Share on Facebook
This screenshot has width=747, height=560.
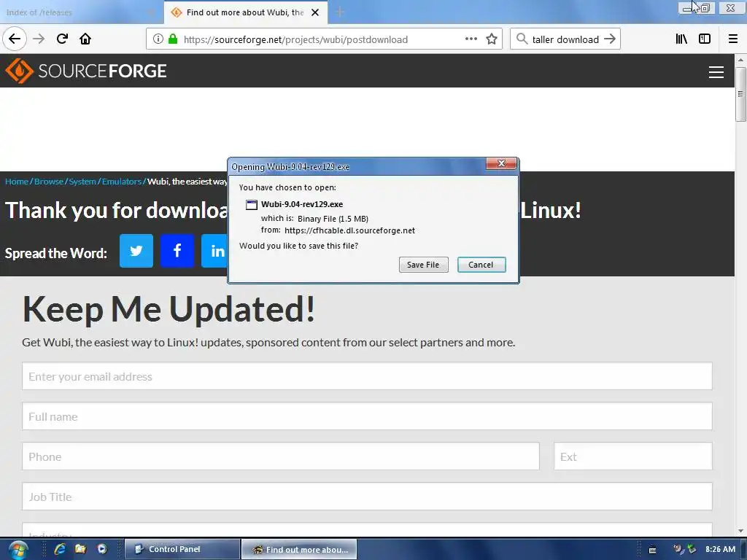pos(177,251)
